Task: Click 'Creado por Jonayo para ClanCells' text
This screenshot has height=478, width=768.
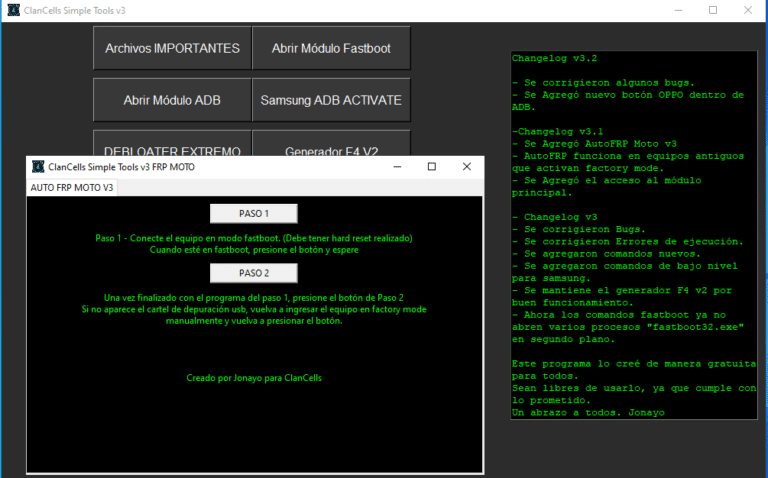Action: click(254, 378)
